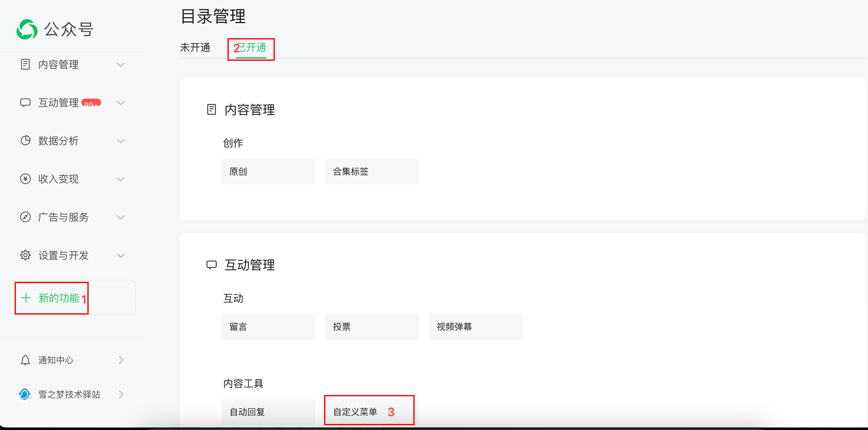The height and width of the screenshot is (430, 868).
Task: Click the 通知中心 bell icon
Action: click(25, 360)
